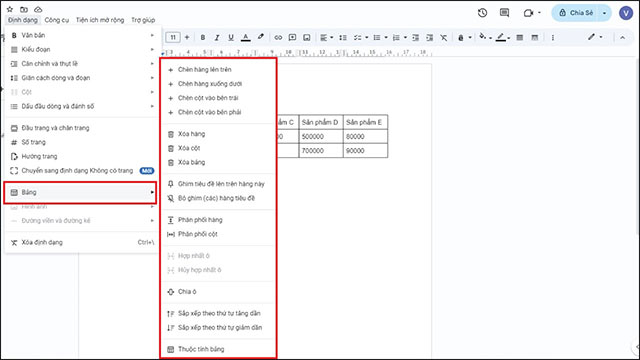Choose Chèn cột vào bên trái

tap(218, 98)
